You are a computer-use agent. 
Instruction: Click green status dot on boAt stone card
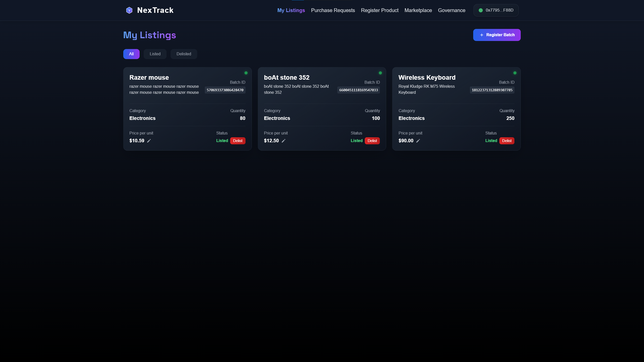click(x=380, y=73)
